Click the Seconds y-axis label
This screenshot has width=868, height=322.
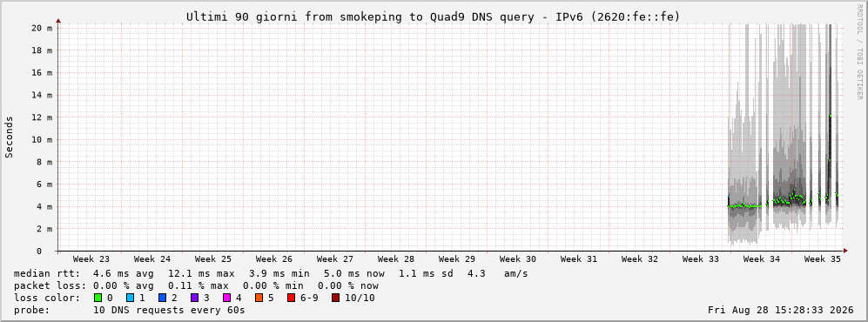tap(10, 137)
